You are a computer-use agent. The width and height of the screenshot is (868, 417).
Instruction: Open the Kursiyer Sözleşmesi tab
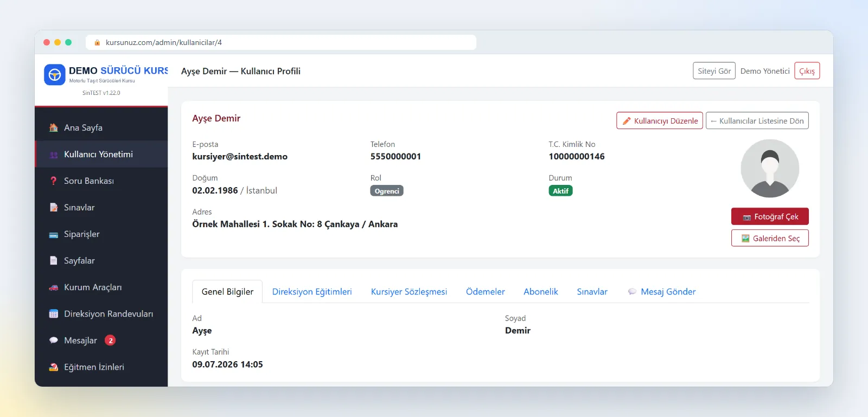pyautogui.click(x=409, y=292)
